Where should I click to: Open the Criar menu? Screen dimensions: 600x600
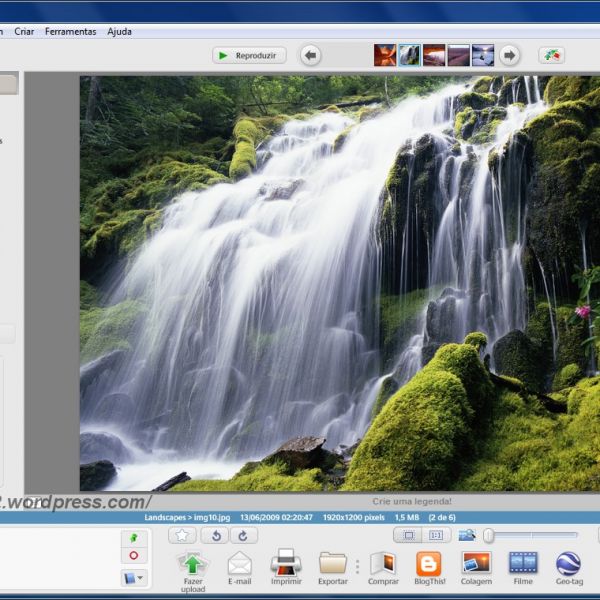(24, 32)
